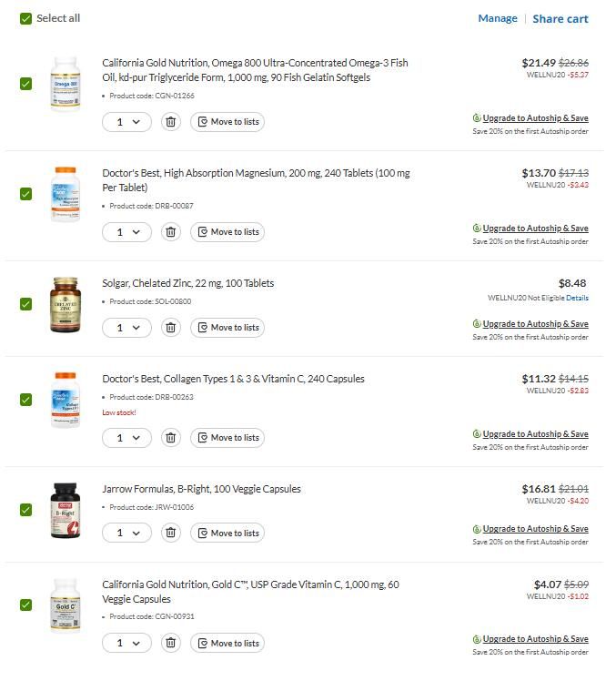Open the Manage cart option
The width and height of the screenshot is (616, 681).
point(497,18)
